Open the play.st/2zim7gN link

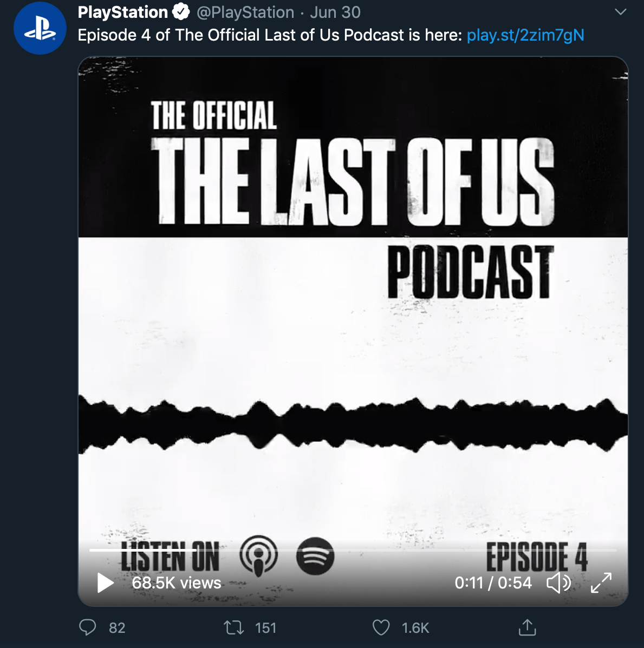[x=525, y=35]
